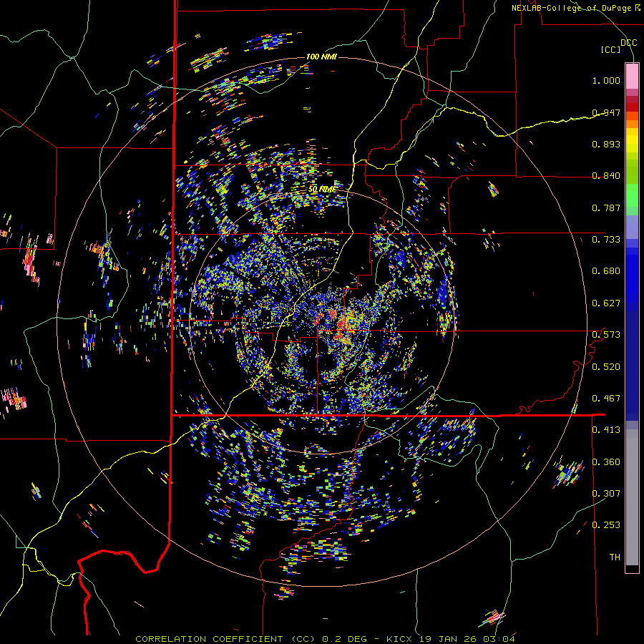Click the 0.520 color scale value
This screenshot has width=644, height=644.
click(x=606, y=367)
